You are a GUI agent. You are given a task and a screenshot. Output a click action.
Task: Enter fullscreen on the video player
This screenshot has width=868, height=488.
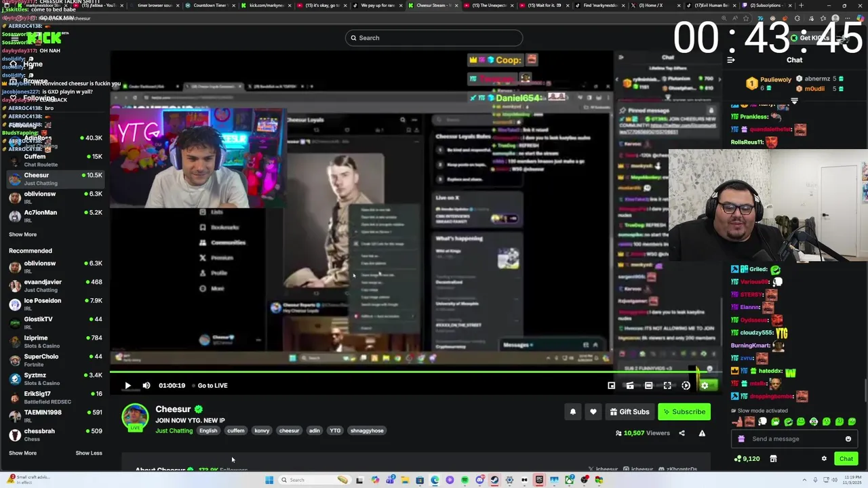[x=667, y=386]
